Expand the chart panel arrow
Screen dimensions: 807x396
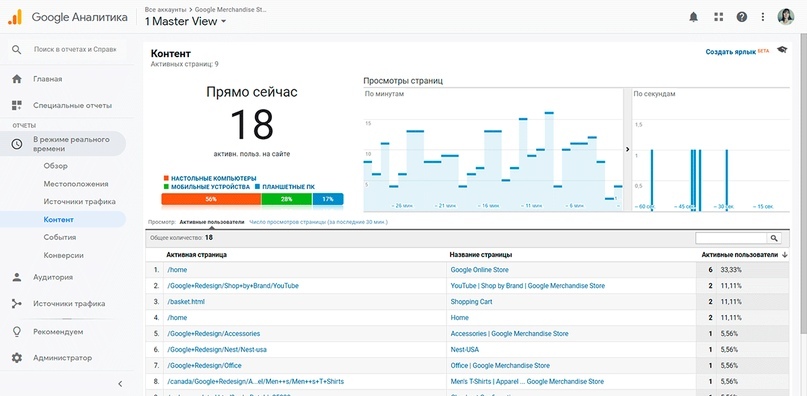pyautogui.click(x=627, y=149)
